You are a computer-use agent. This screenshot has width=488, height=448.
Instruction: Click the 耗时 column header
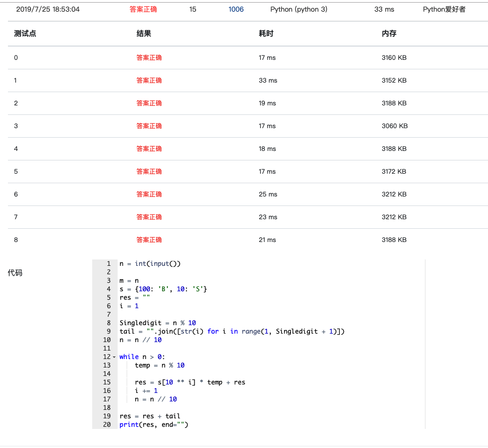[266, 33]
